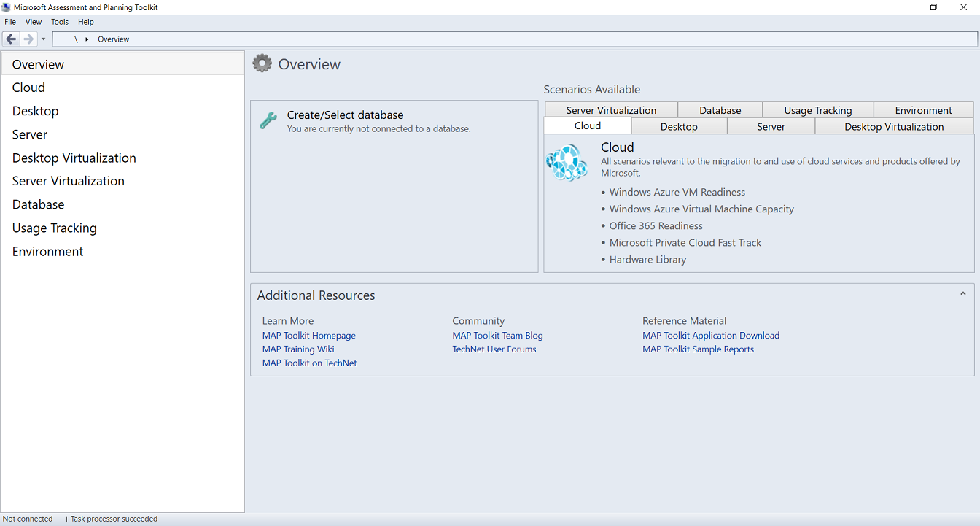Open the File menu
Image resolution: width=980 pixels, height=526 pixels.
pos(10,22)
